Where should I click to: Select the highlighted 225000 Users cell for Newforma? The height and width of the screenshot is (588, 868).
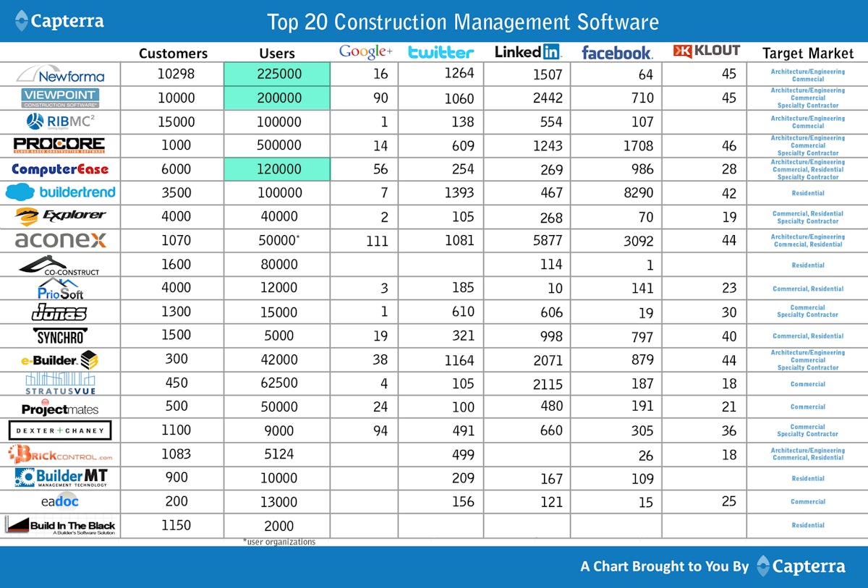(x=278, y=74)
